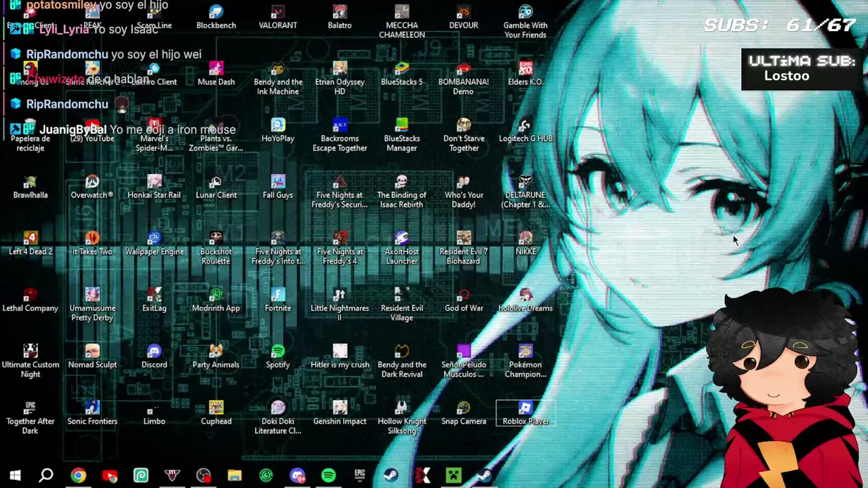Select the BlueStacks Manager shortcut
The image size is (868, 488).
tap(402, 135)
